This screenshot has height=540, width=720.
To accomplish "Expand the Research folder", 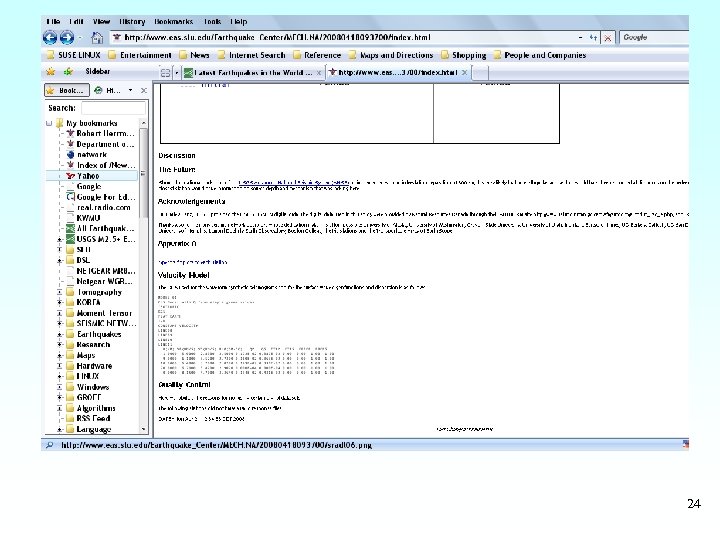I will (59, 345).
